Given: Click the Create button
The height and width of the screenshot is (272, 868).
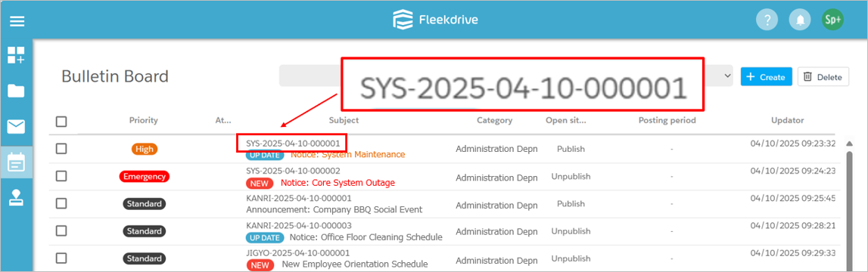Looking at the screenshot, I should coord(766,77).
